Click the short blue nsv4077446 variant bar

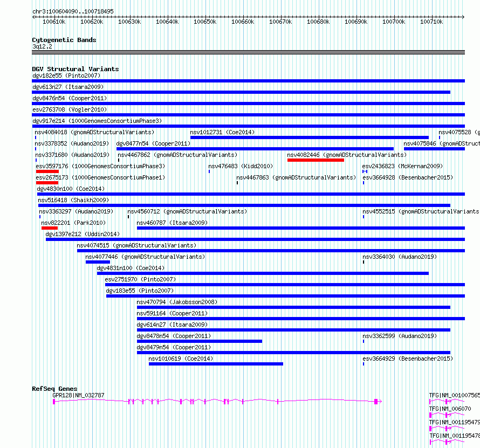coord(98,262)
